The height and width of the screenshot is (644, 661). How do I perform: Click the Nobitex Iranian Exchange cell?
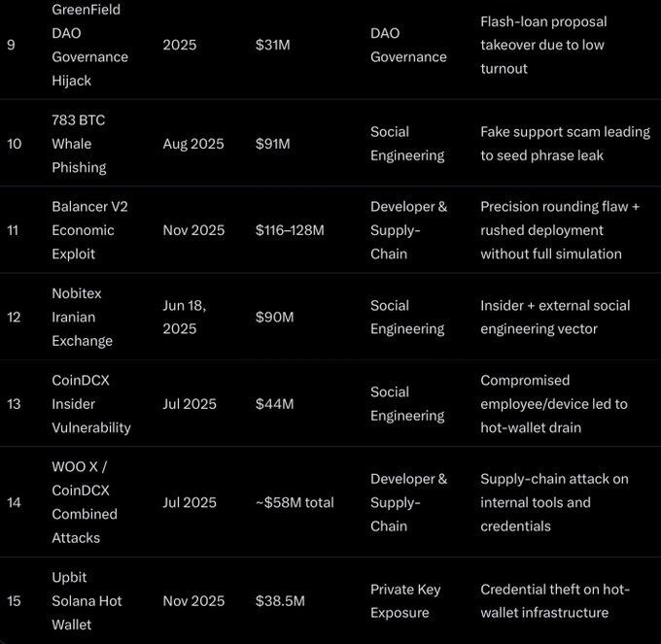point(83,318)
